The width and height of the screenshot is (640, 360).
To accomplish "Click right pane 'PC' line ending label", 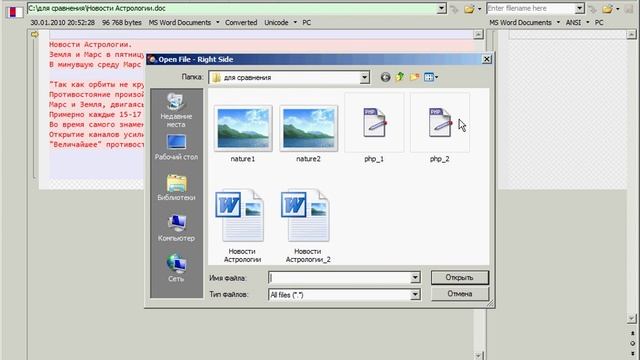I will 599,22.
